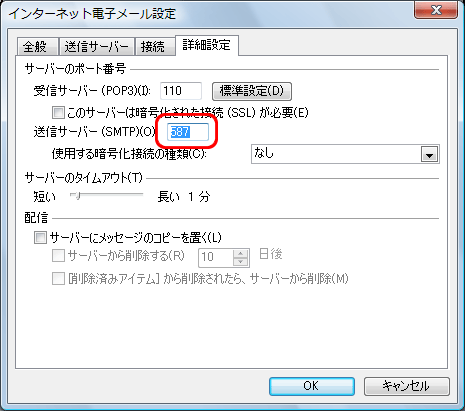Image resolution: width=465 pixels, height=411 pixels.
Task: Click the 詳細設定 tab
Action: coord(207,45)
